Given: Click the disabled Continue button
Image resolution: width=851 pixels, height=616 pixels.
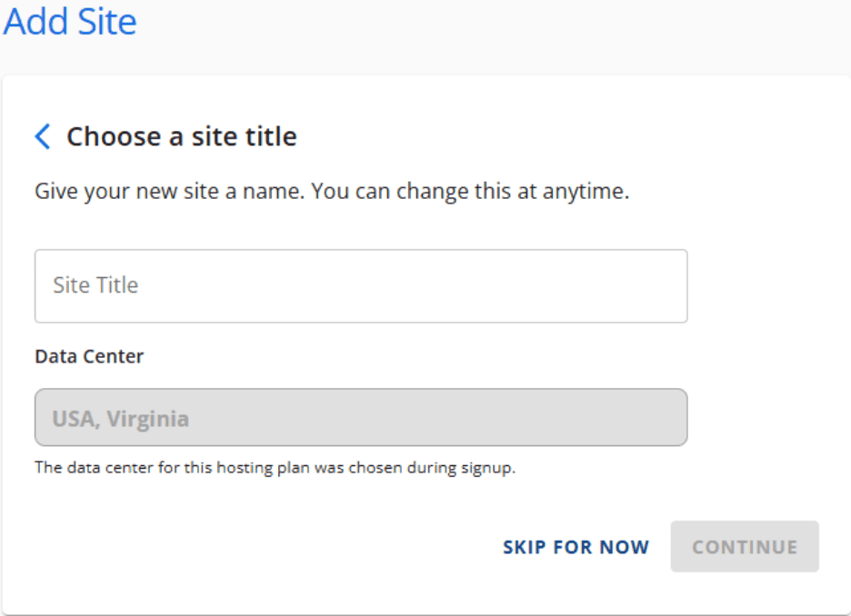Looking at the screenshot, I should 744,547.
